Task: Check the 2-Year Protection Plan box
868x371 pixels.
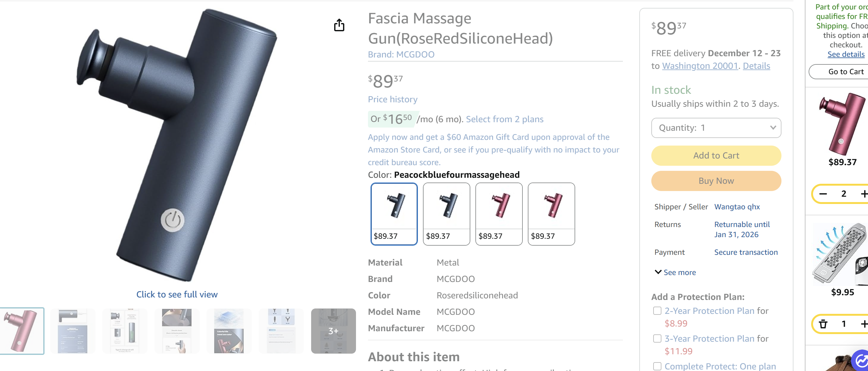Action: [657, 311]
